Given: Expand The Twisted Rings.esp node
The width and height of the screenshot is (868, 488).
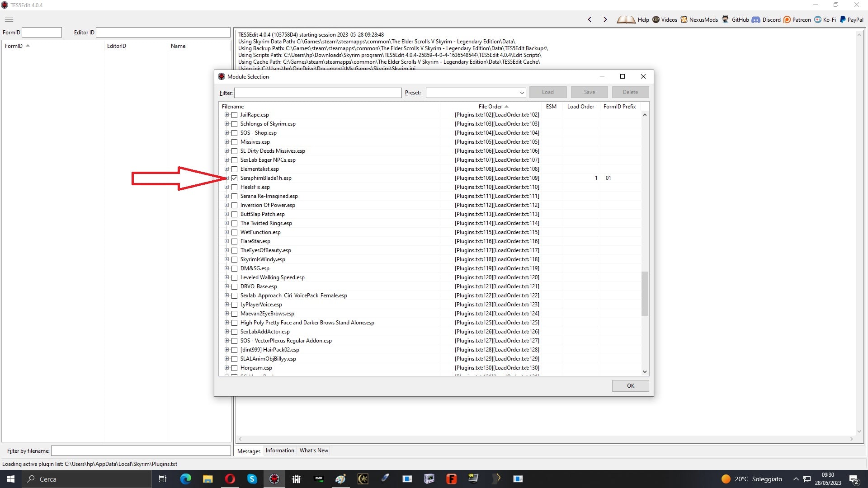Looking at the screenshot, I should coord(226,223).
